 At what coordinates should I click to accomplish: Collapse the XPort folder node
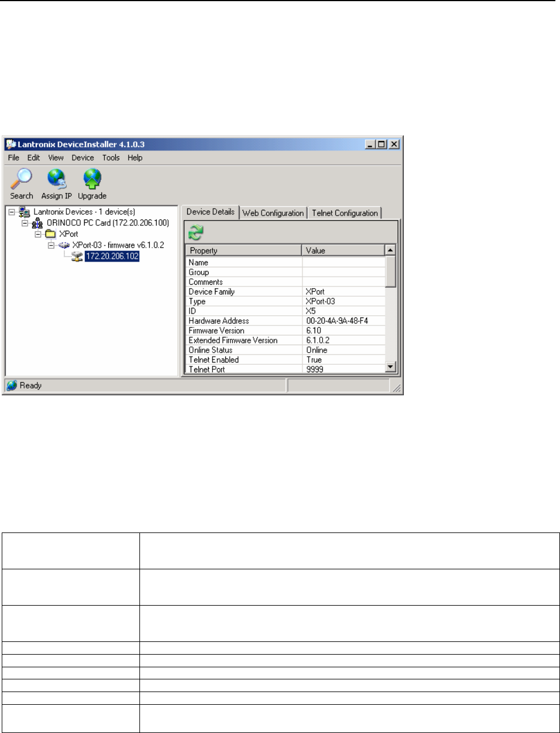tap(38, 234)
